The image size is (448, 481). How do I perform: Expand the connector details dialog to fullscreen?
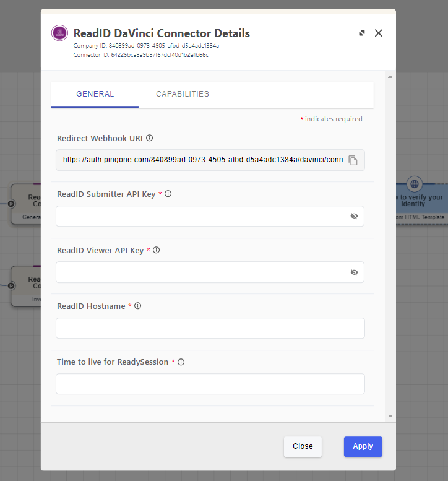[x=362, y=33]
